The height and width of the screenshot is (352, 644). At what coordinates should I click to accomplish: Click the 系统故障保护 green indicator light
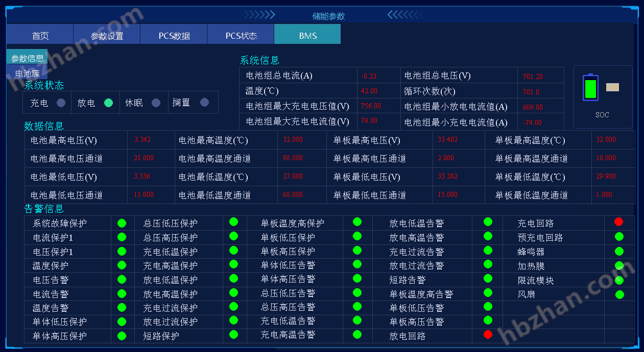(122, 223)
